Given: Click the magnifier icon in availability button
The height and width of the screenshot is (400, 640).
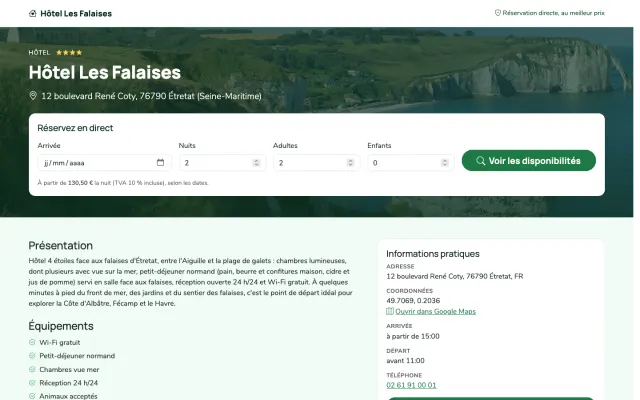Looking at the screenshot, I should coord(481,161).
